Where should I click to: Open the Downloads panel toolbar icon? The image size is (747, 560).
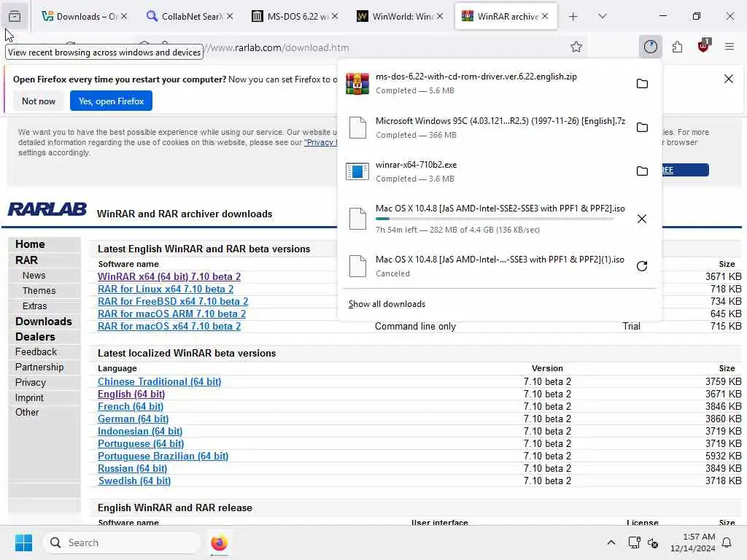650,47
